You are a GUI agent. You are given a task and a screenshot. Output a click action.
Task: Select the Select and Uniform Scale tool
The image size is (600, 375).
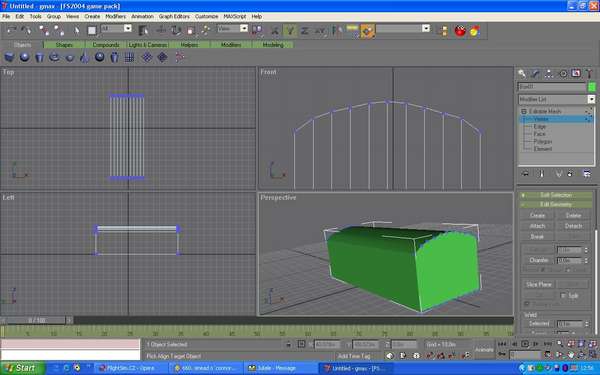[x=191, y=30]
